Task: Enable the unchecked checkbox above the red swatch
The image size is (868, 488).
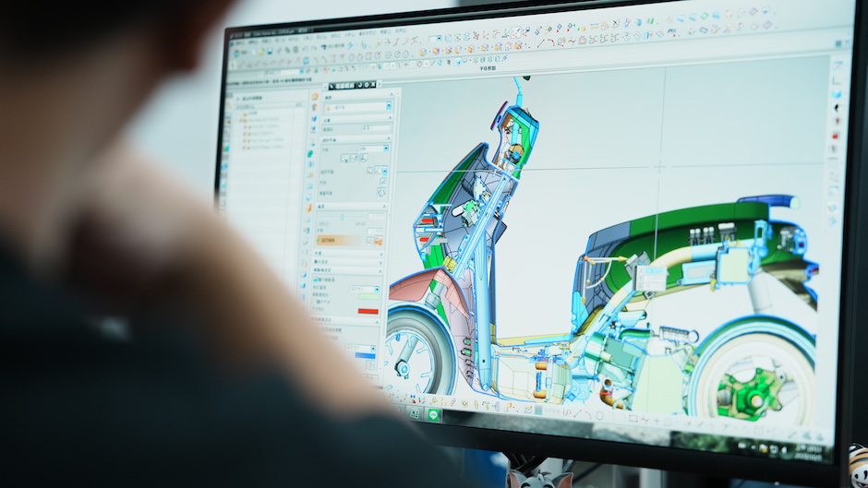Action: click(x=317, y=301)
